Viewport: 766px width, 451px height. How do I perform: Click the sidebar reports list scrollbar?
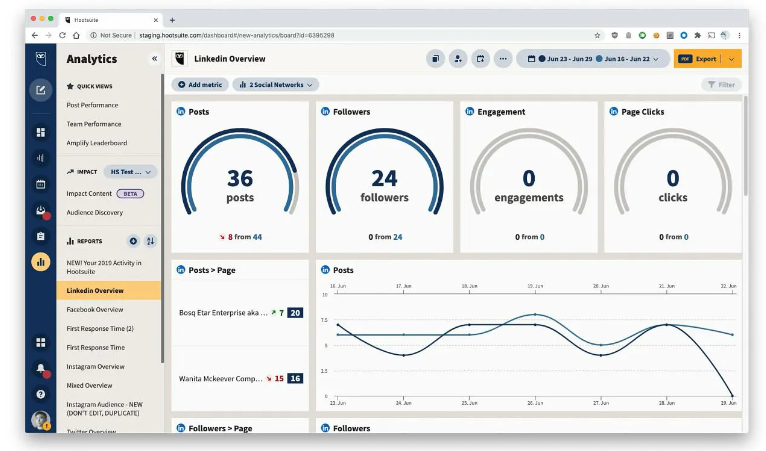[x=162, y=218]
